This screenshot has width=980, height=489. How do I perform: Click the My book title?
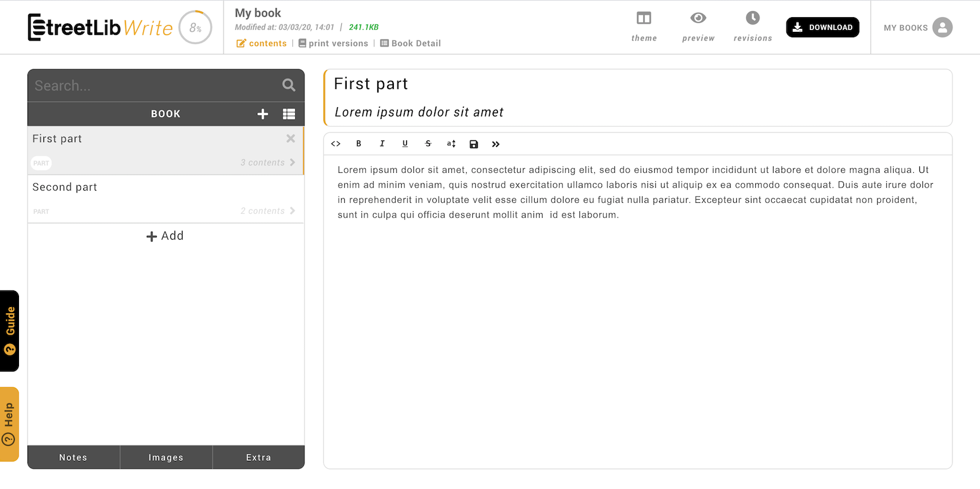[x=258, y=13]
